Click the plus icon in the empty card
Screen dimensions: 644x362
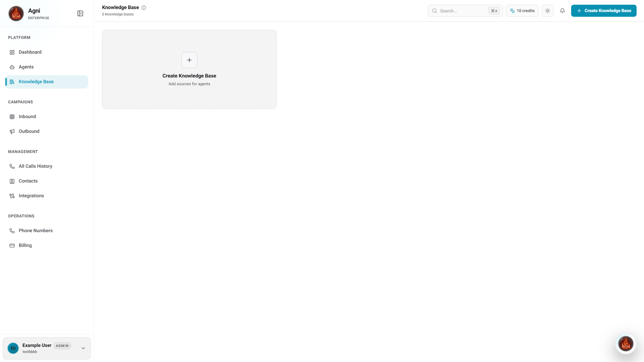[189, 60]
